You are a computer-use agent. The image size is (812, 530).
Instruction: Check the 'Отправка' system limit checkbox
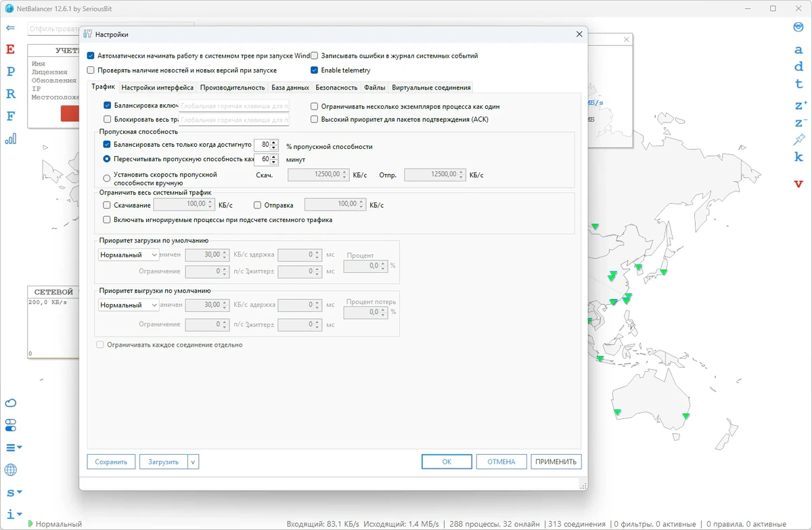[257, 204]
